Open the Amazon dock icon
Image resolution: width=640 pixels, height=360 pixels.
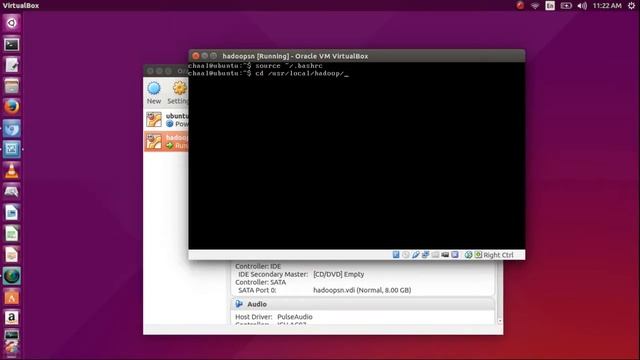11,318
